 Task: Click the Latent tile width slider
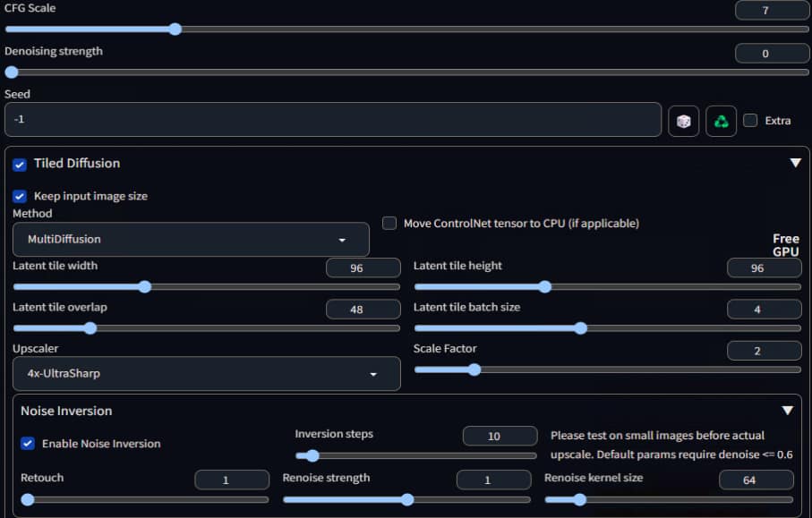(206, 287)
